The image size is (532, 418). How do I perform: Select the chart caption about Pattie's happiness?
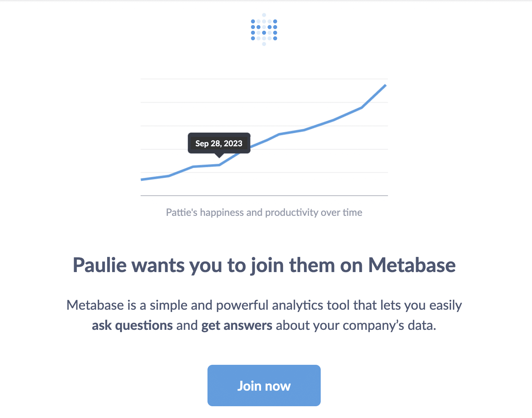click(x=264, y=212)
